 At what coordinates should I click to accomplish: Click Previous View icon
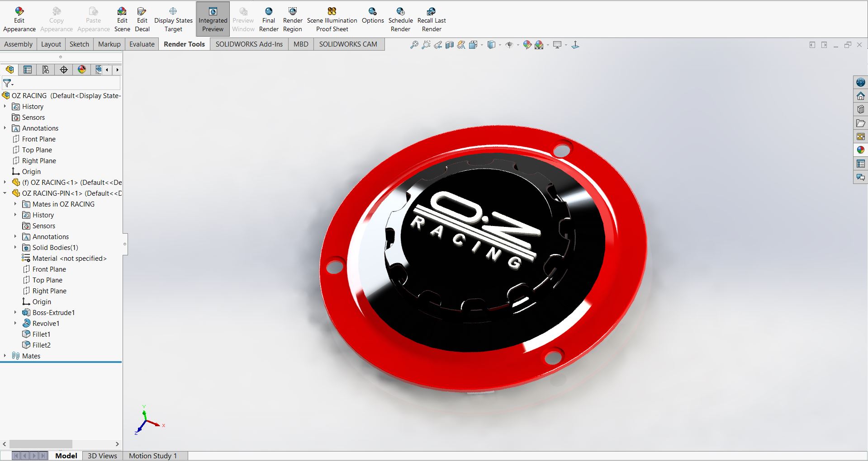tap(437, 45)
